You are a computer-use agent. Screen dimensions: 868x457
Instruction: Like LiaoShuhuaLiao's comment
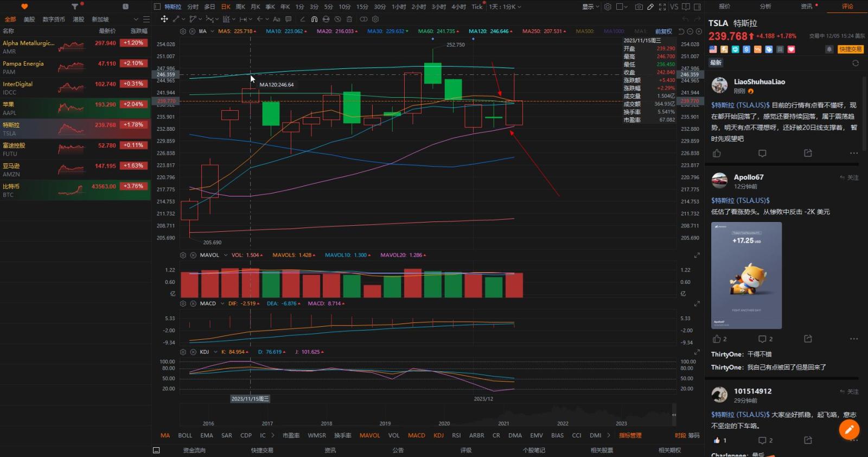(717, 153)
